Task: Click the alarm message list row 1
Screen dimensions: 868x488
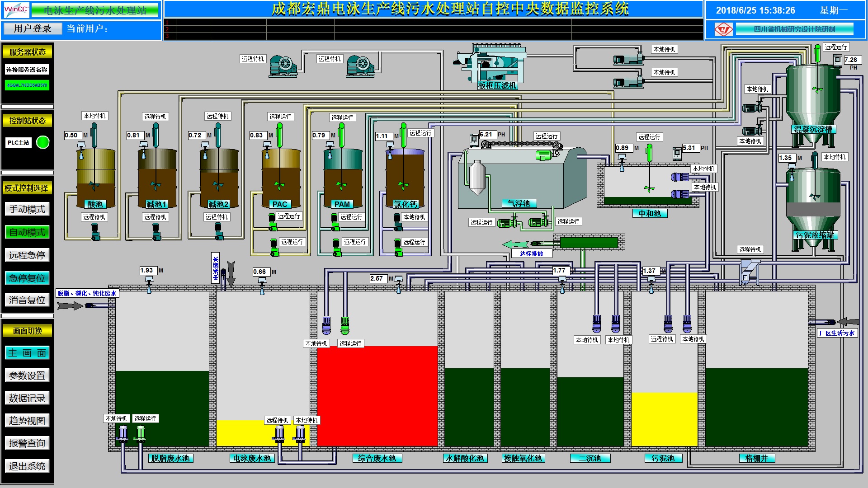Action: point(434,23)
